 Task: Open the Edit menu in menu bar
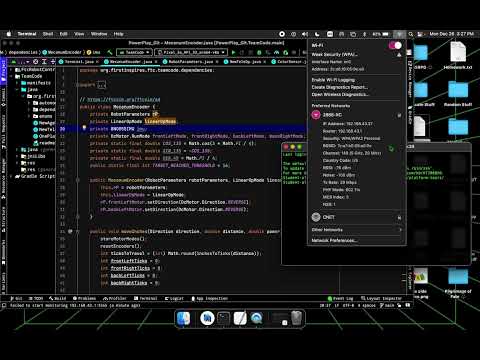pos(63,34)
